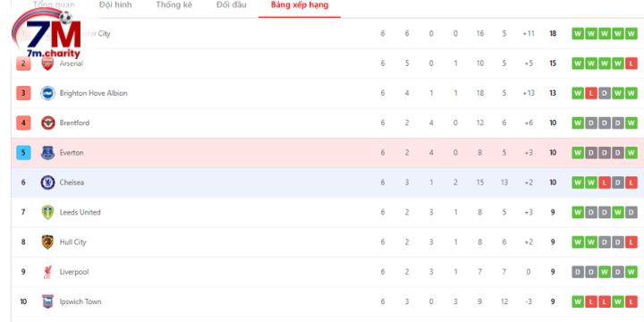Switch to the Đội hình tab

pos(115,5)
